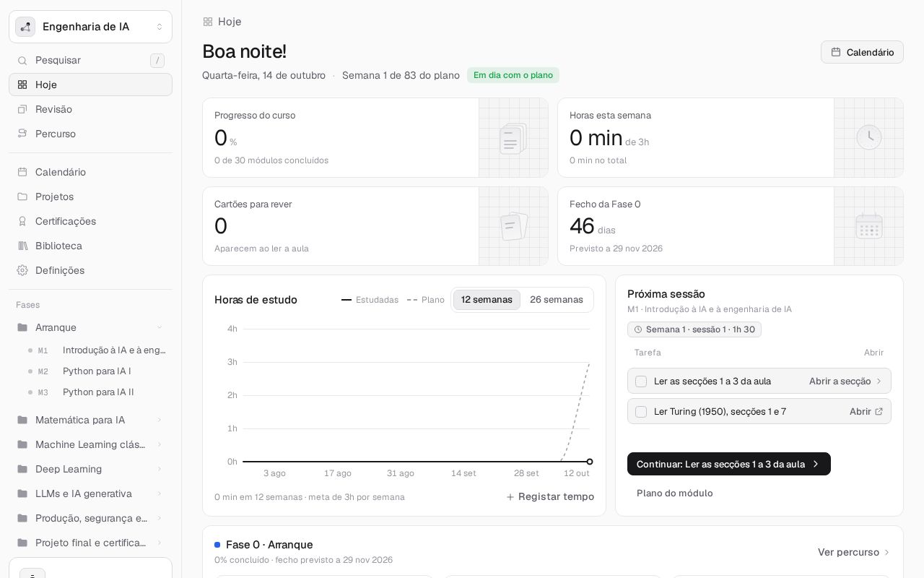Open module M1 Introdução à IA
The height and width of the screenshot is (578, 924).
click(97, 350)
